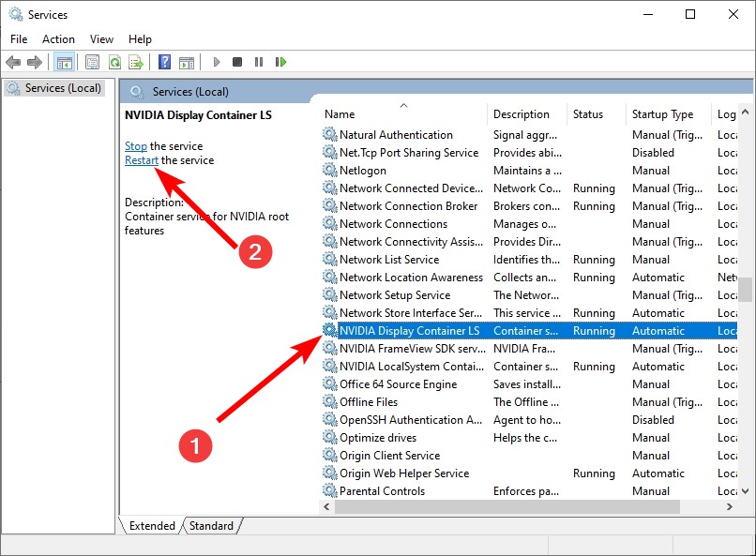Click Services (Local) header gear icon
This screenshot has width=756, height=556.
point(137,92)
